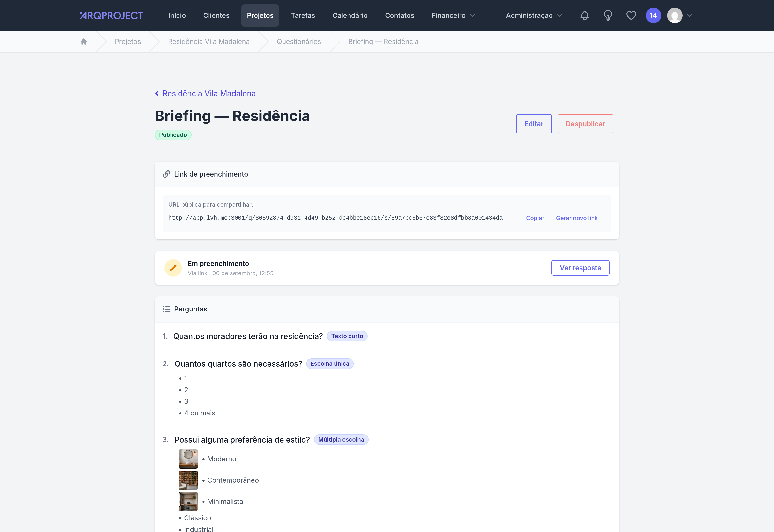Open the Clientes section
Screen dimensions: 774x532
pos(216,15)
